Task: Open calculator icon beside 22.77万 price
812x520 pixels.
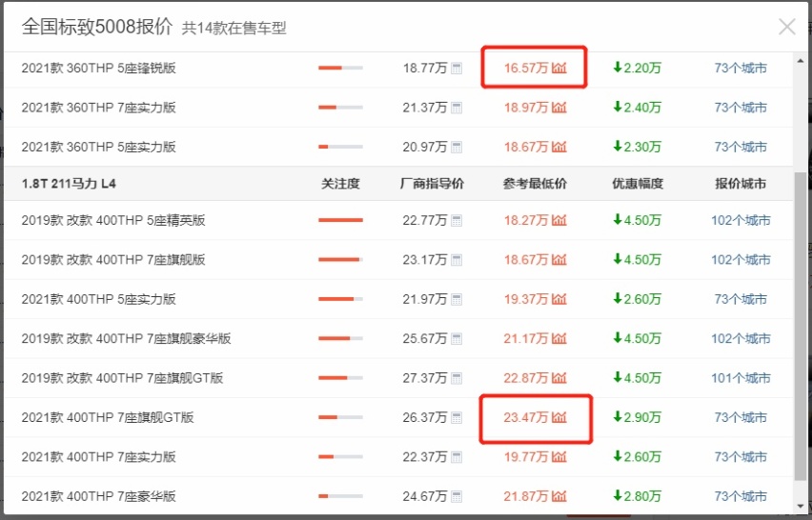Action: tap(457, 220)
